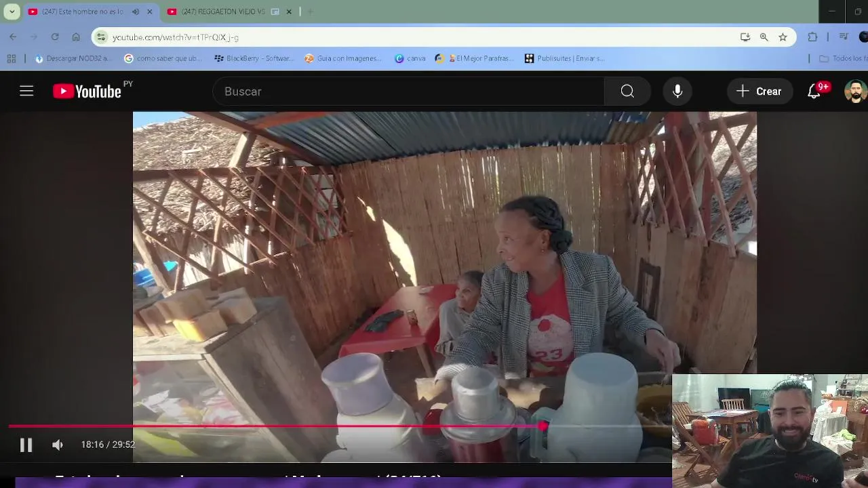Start voice search with the microphone
868x488 pixels.
click(677, 91)
